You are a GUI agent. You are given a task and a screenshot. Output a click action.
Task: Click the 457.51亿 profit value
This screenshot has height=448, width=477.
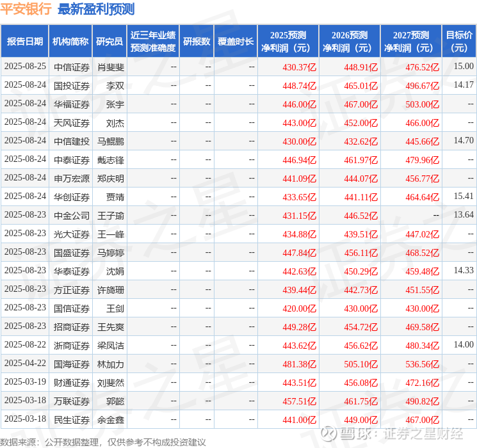tap(300, 401)
